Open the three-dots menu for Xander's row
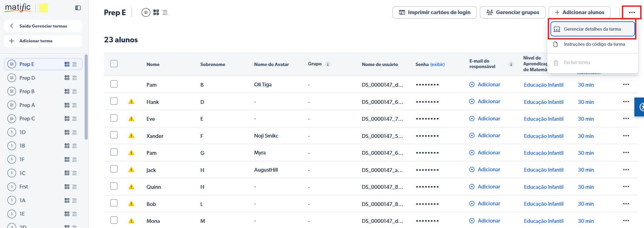The width and height of the screenshot is (644, 228). click(626, 136)
